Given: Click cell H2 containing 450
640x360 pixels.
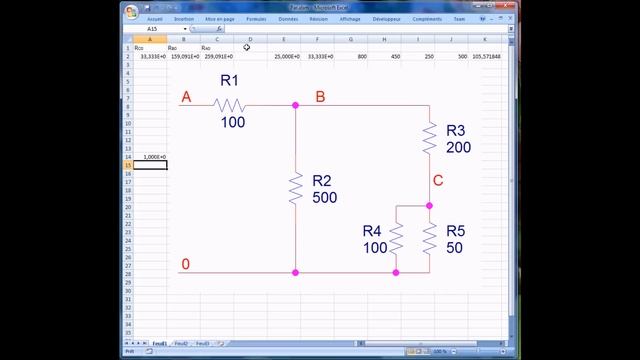Looking at the screenshot, I should tap(384, 56).
